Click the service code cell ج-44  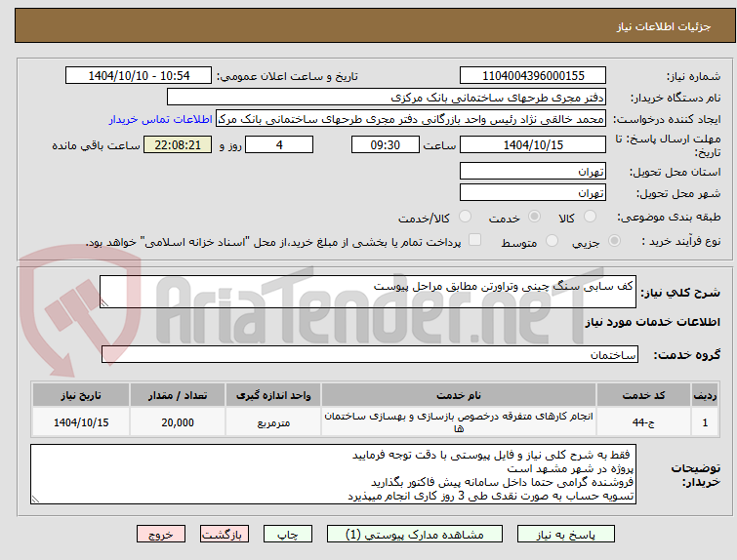pos(643,422)
